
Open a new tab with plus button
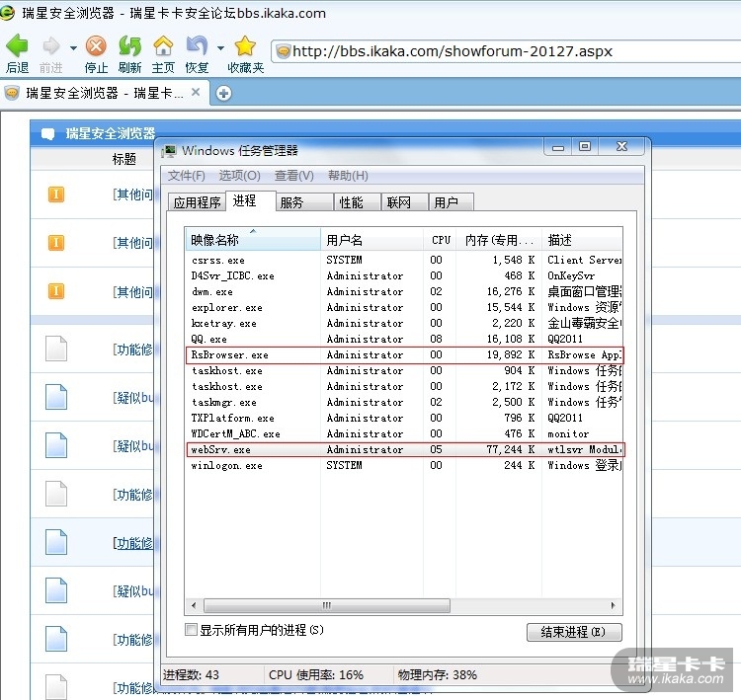coord(223,93)
